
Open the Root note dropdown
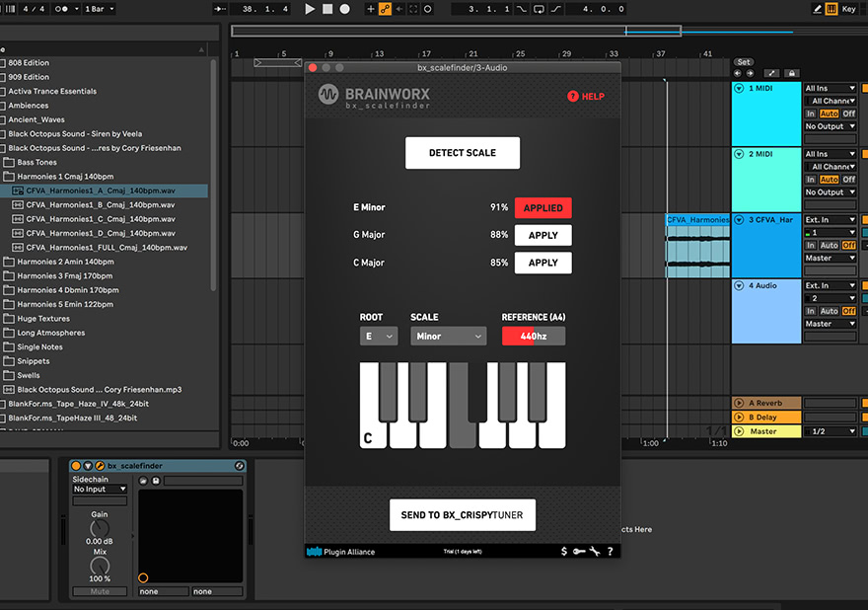(379, 337)
